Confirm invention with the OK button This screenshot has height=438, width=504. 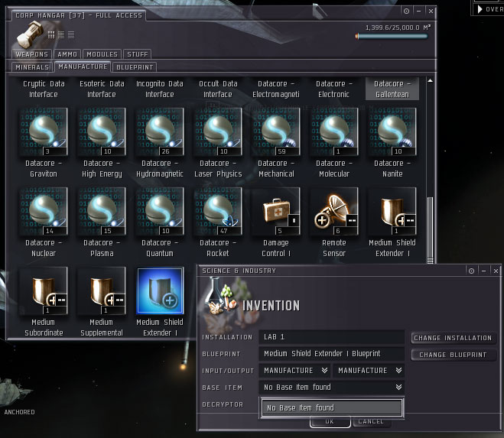tap(330, 422)
